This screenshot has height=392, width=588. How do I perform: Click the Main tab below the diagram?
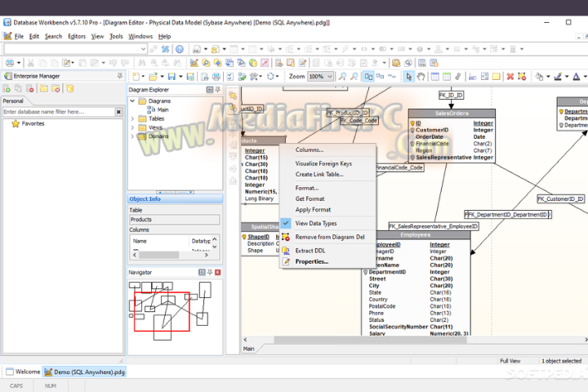(248, 349)
